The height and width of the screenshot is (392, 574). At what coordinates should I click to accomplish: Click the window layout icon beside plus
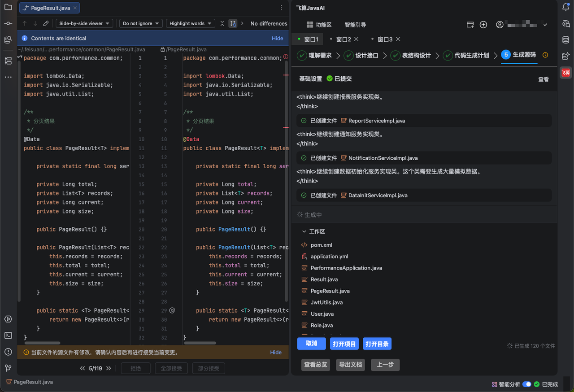[x=470, y=25]
